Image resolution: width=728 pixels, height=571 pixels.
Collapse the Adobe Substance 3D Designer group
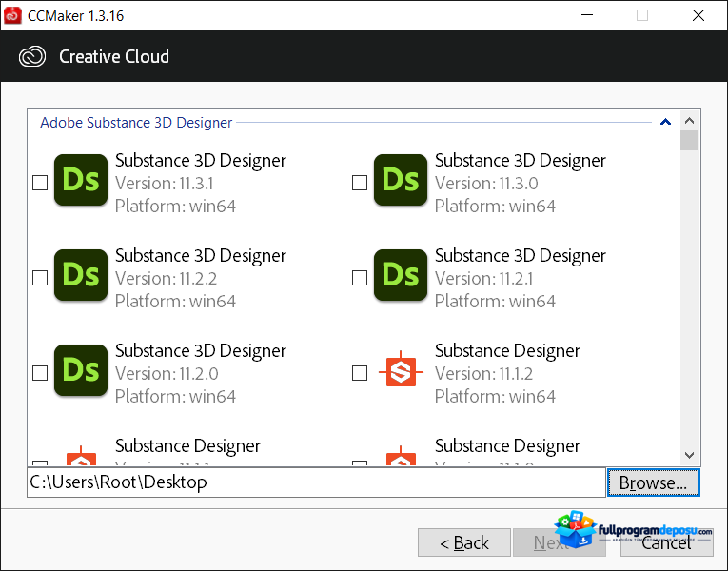tap(666, 122)
